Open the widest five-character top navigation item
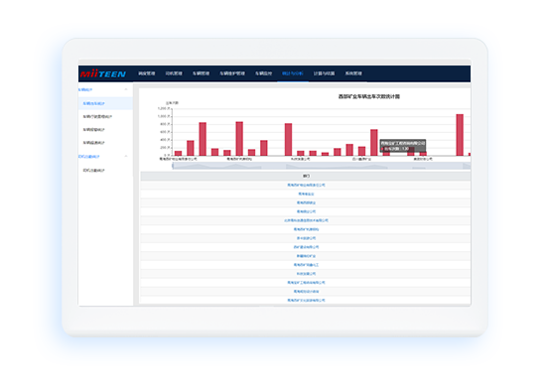The width and height of the screenshot is (546, 392). [232, 73]
